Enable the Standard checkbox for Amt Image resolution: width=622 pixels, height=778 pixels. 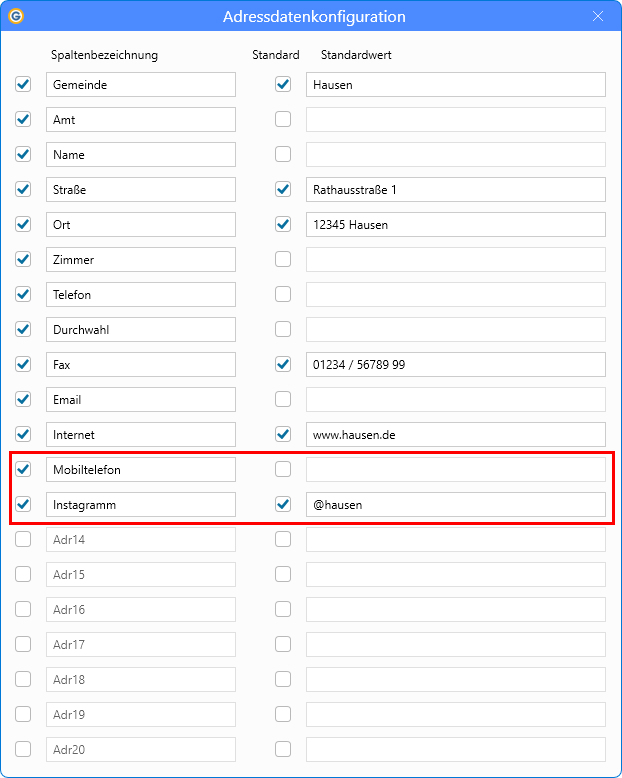click(x=283, y=120)
